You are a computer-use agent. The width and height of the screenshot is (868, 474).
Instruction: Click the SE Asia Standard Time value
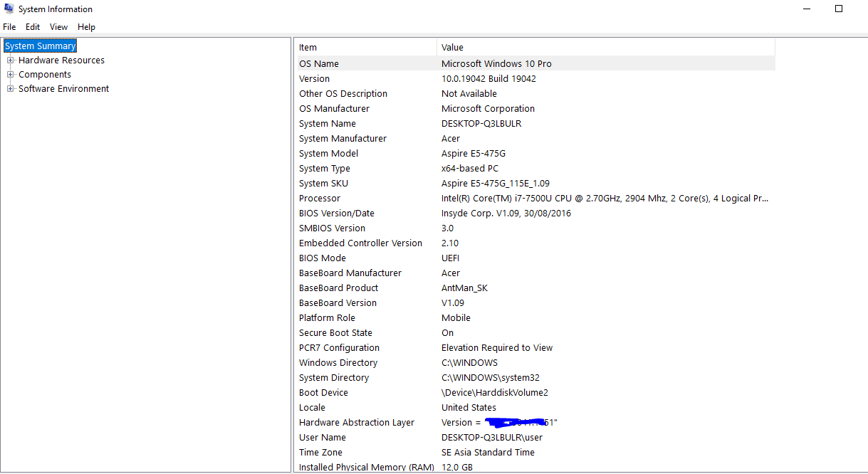(488, 453)
